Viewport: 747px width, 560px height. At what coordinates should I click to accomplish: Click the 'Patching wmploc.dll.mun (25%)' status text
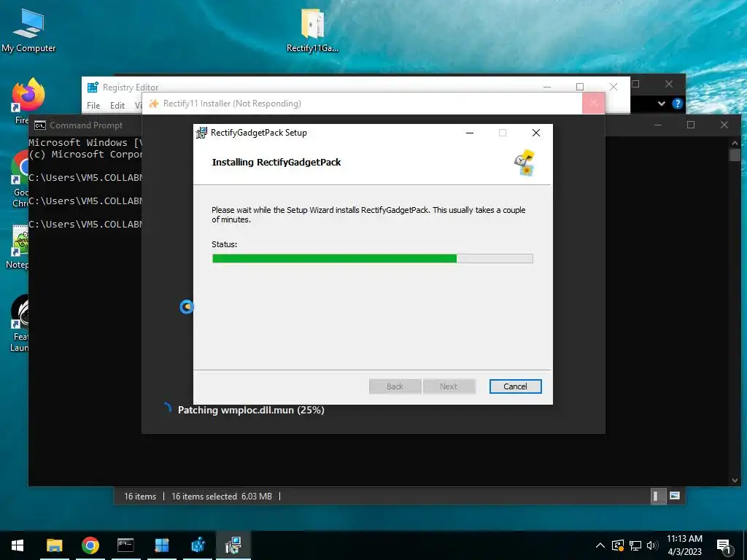(251, 410)
